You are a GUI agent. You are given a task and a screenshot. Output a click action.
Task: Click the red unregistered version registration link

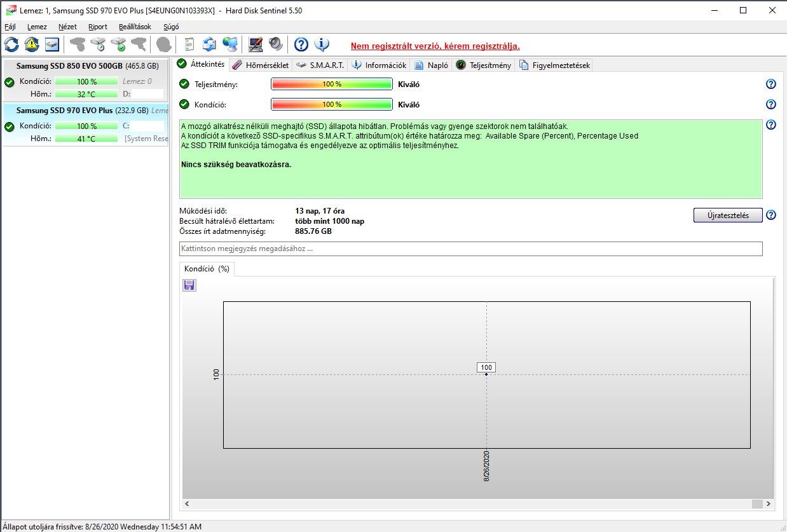click(x=435, y=46)
